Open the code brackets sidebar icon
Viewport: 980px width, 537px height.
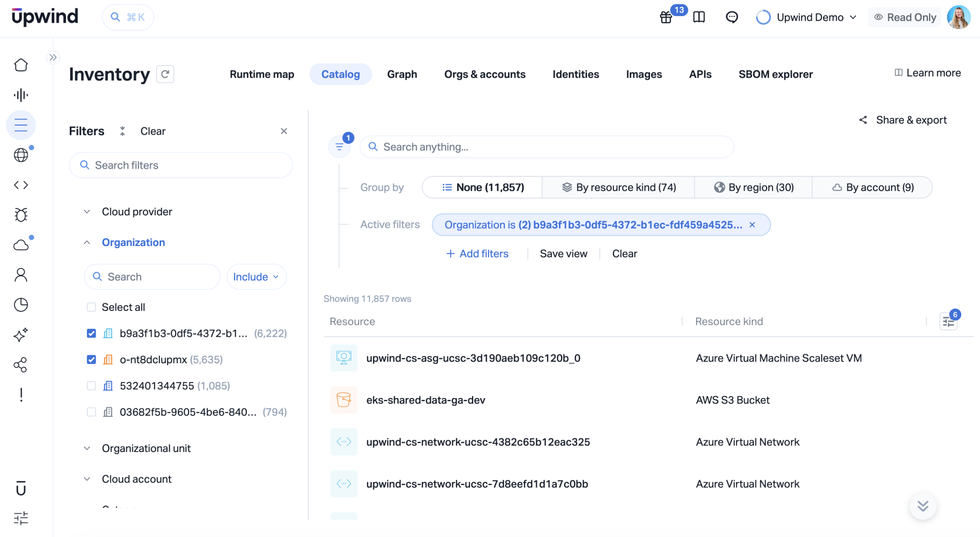(x=21, y=185)
